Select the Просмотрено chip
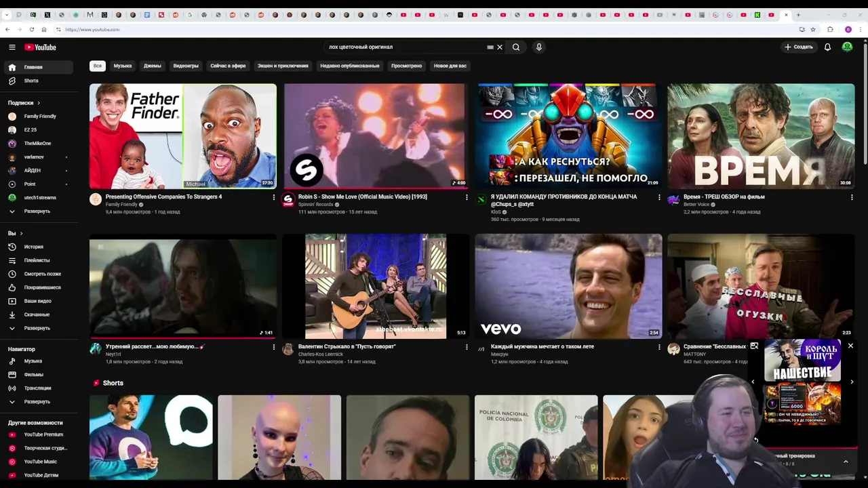The image size is (868, 488). click(407, 66)
